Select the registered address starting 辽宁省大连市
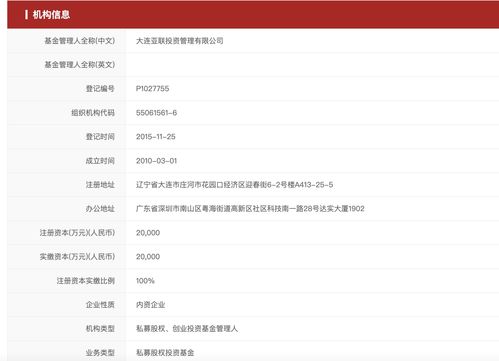 234,185
